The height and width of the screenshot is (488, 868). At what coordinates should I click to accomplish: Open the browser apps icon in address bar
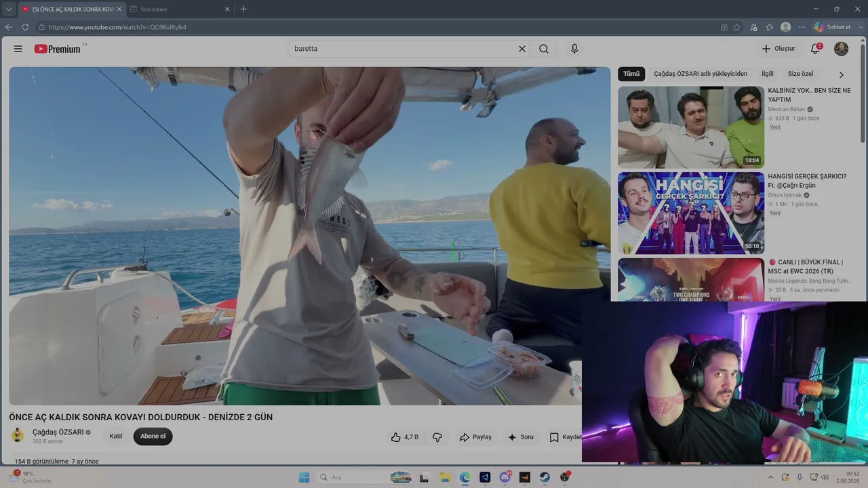click(724, 27)
